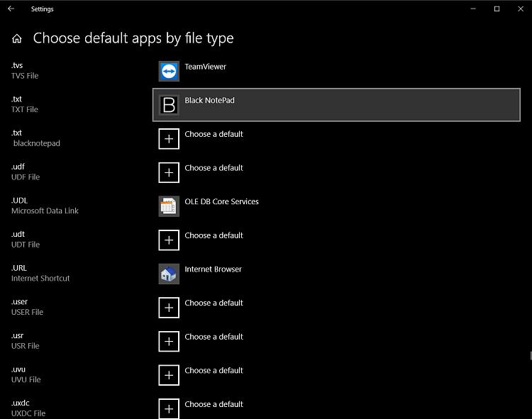Click the Settings window title text

pyautogui.click(x=42, y=9)
